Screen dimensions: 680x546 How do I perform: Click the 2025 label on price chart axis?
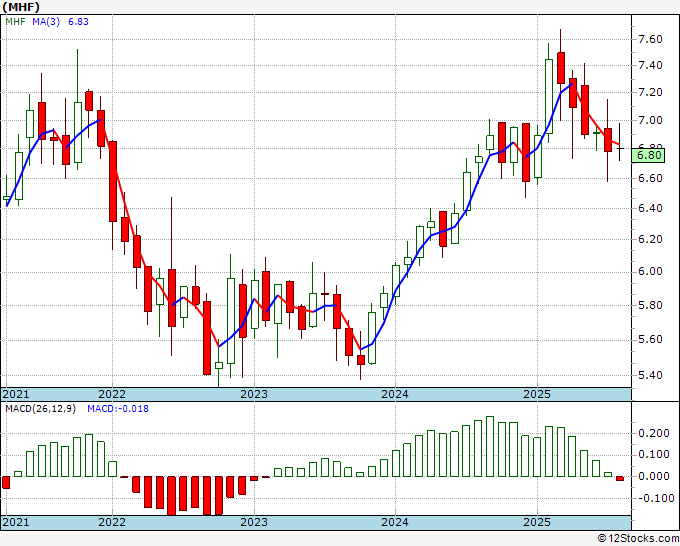[537, 394]
